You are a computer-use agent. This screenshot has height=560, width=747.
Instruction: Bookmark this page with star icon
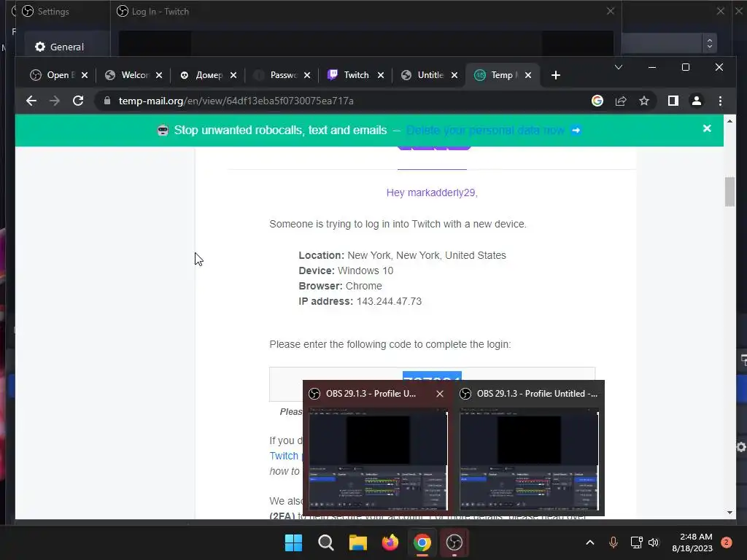[644, 101]
